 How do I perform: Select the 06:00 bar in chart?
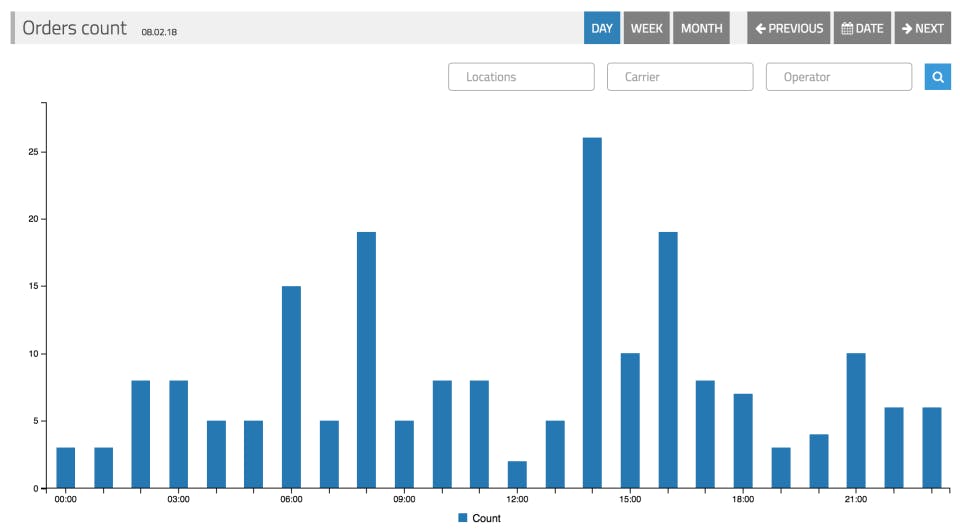tap(291, 387)
